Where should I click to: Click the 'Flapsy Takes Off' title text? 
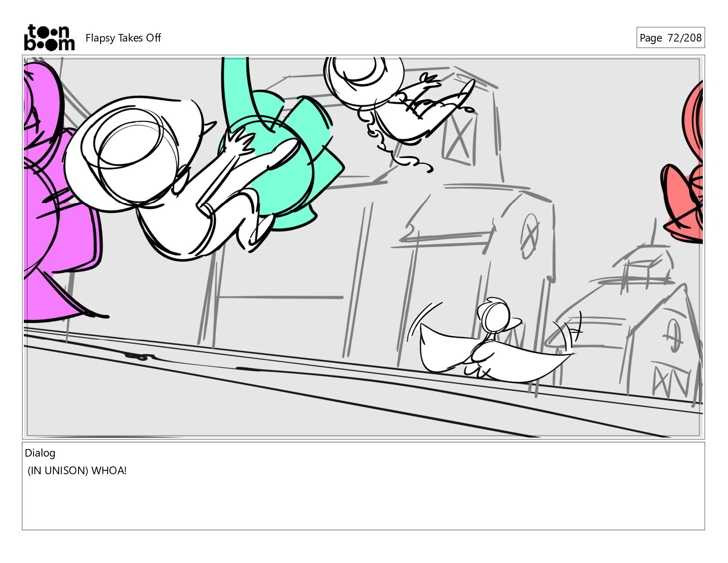coord(123,38)
